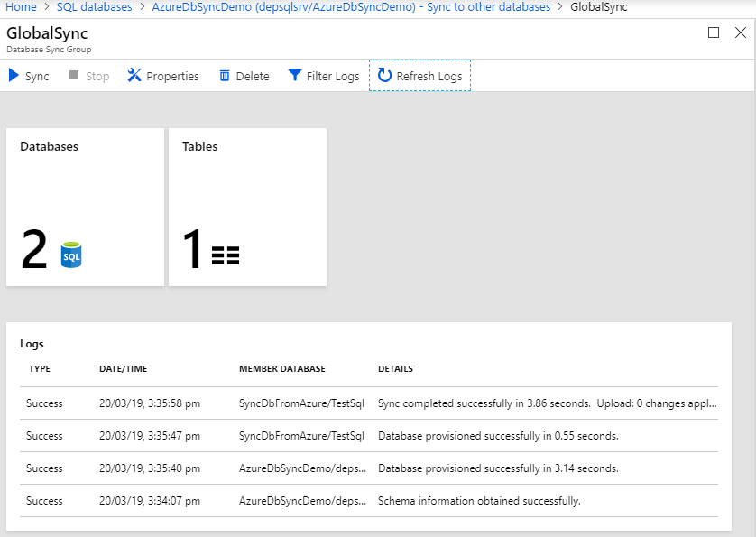Click Success cell in 3:34:07 pm row

coord(44,501)
